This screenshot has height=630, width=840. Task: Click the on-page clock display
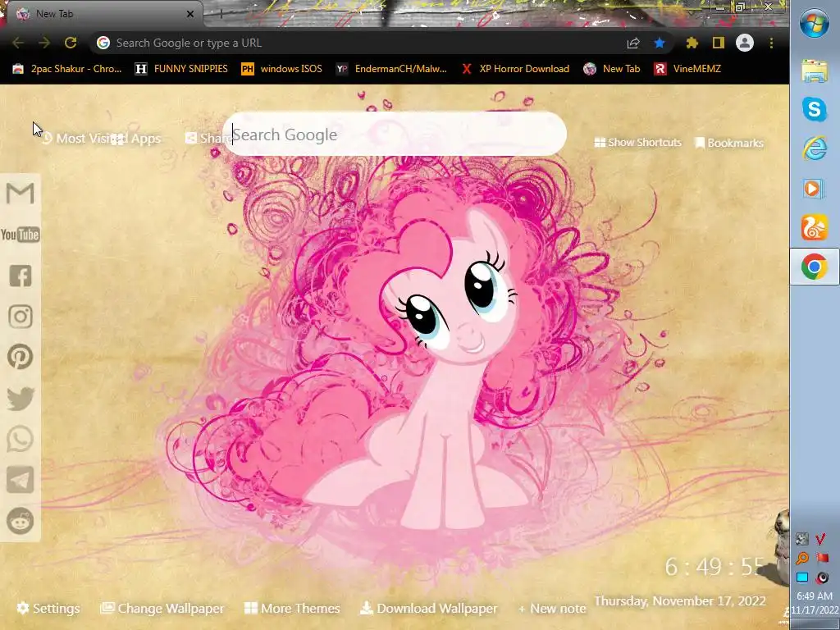(714, 567)
